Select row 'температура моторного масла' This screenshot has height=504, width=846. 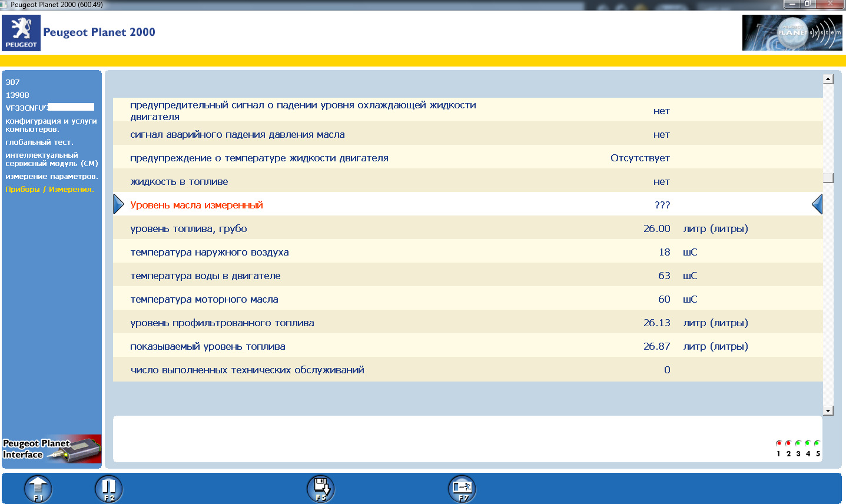tap(467, 299)
